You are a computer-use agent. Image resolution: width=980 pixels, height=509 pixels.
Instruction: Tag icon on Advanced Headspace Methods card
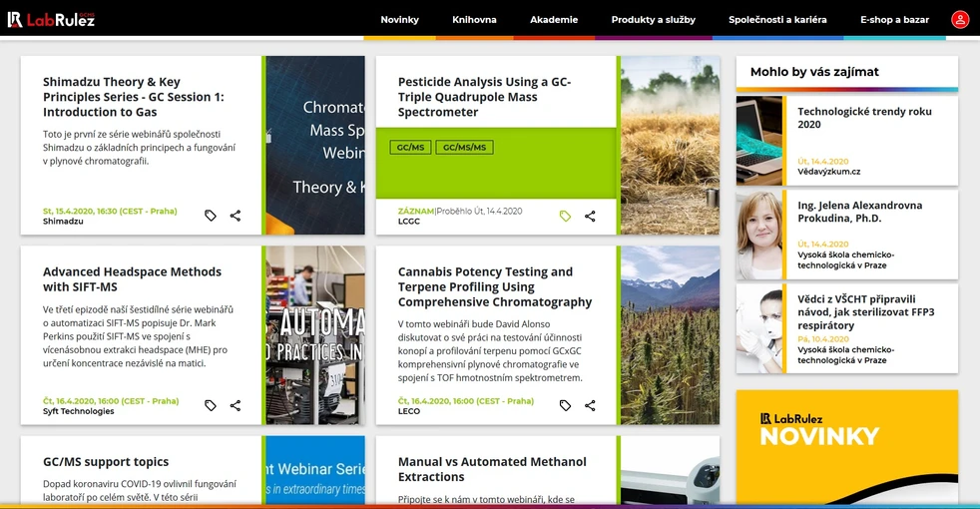click(x=211, y=405)
